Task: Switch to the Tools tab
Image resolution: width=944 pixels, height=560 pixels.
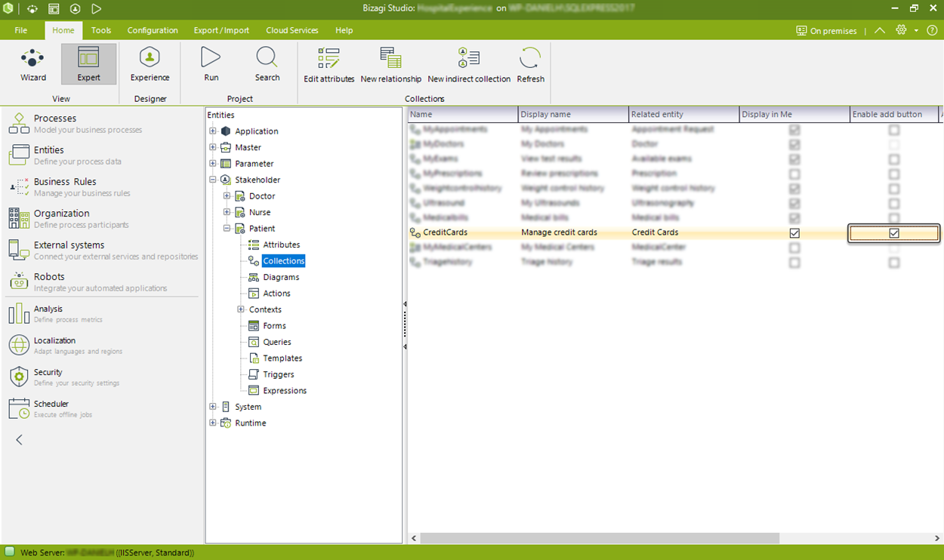Action: 101,30
